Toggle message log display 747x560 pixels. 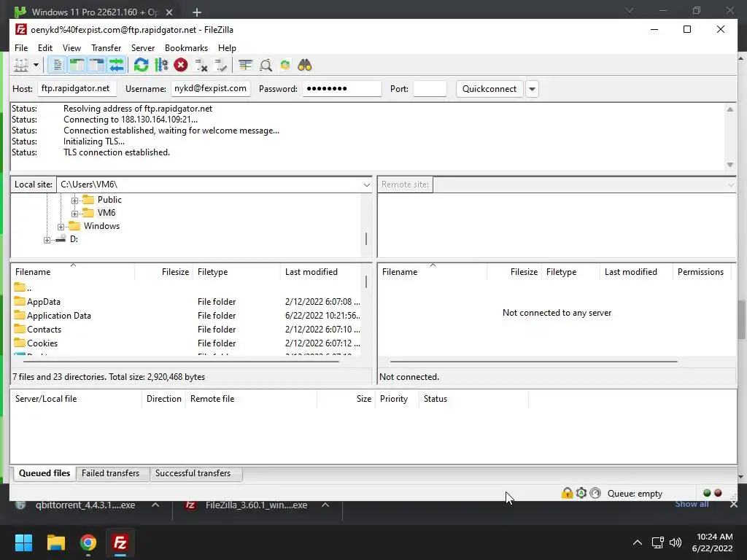coord(57,65)
